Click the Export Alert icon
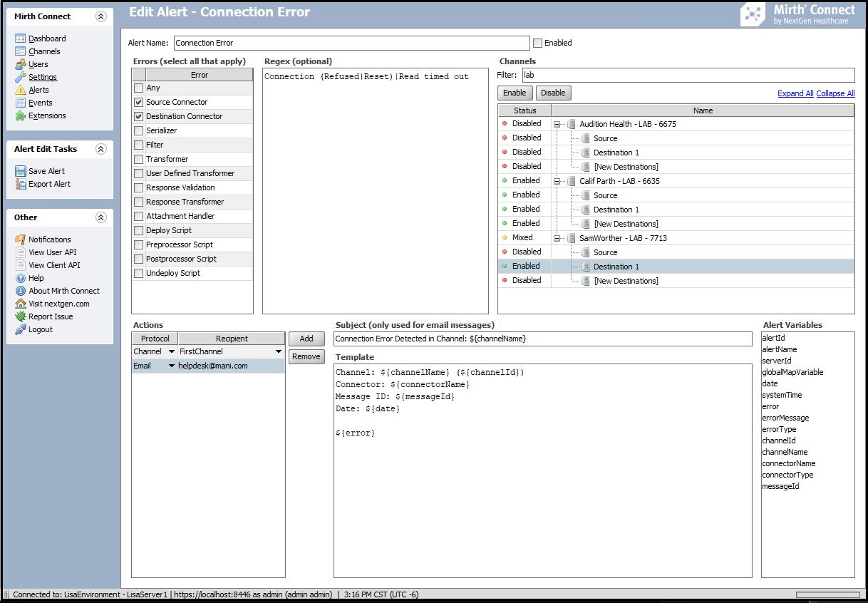Viewport: 868px width, 603px height. 21,184
